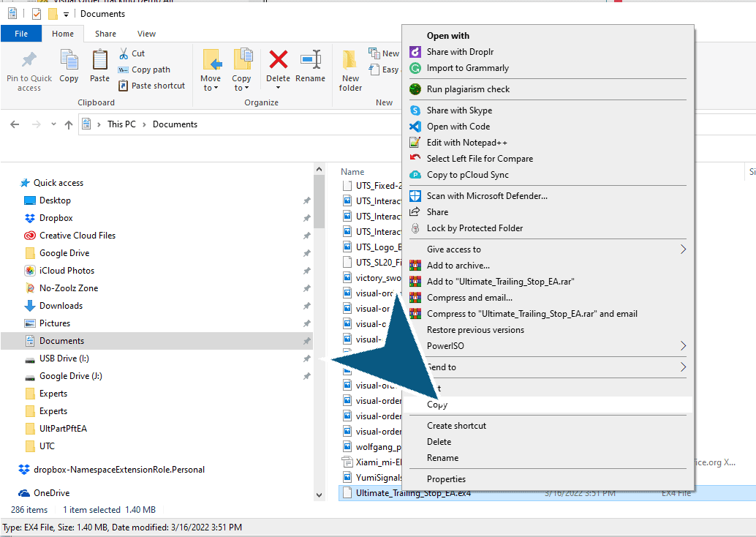Expand the Send to submenu

click(x=548, y=367)
